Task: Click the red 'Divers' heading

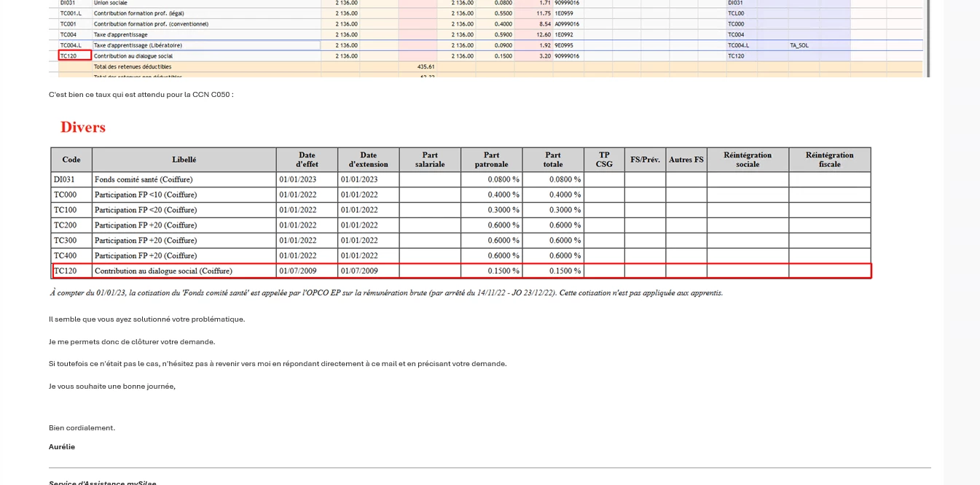Action: [x=83, y=127]
